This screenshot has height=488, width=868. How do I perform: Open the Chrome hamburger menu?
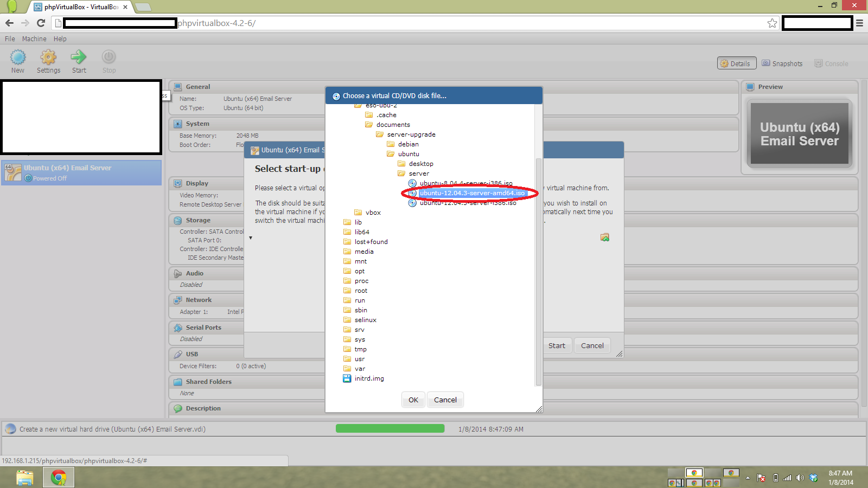(x=859, y=23)
